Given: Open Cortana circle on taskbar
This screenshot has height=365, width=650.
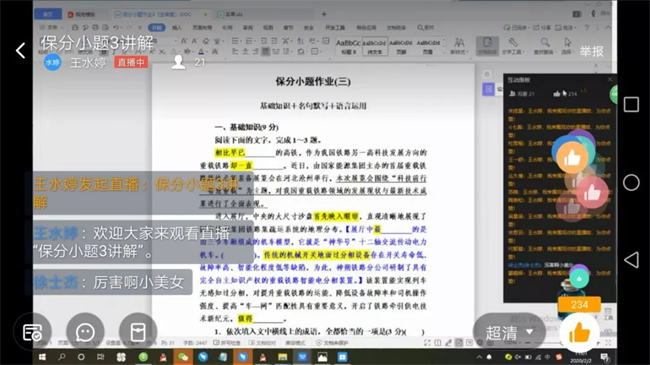Looking at the screenshot, I should [x=81, y=357].
